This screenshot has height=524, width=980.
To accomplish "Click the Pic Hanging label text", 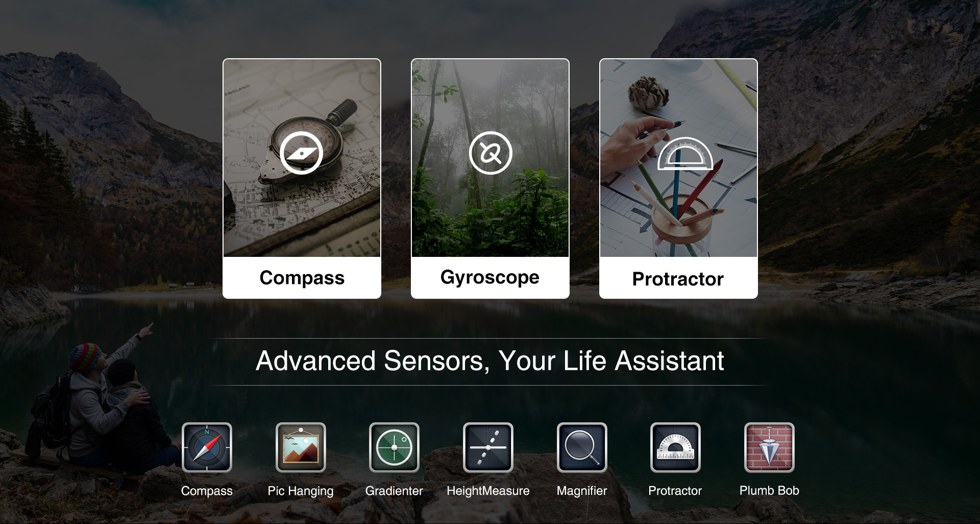I will click(301, 491).
